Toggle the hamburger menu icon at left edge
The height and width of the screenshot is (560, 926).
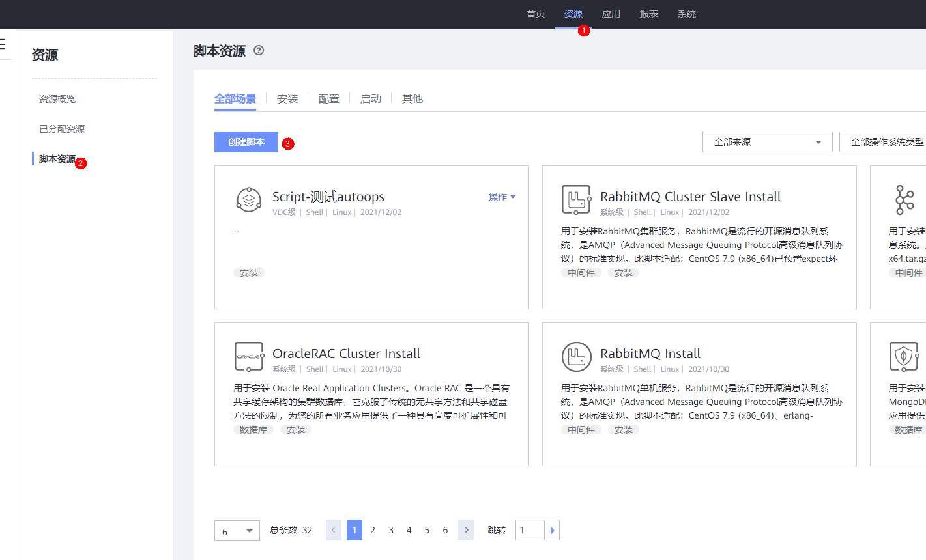tap(3, 44)
